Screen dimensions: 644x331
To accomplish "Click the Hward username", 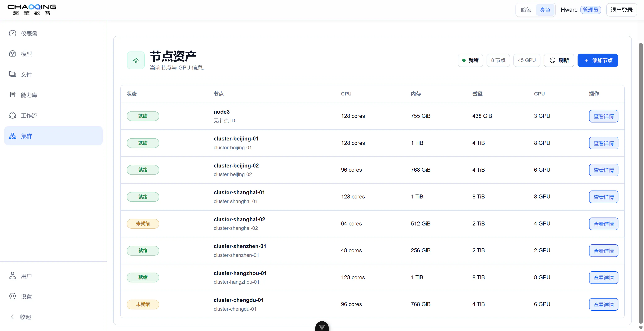I will 569,10.
